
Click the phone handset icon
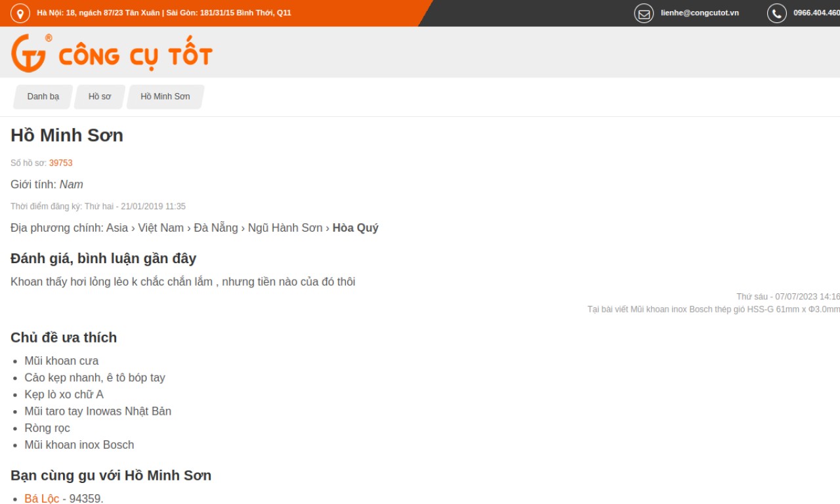[x=776, y=13]
